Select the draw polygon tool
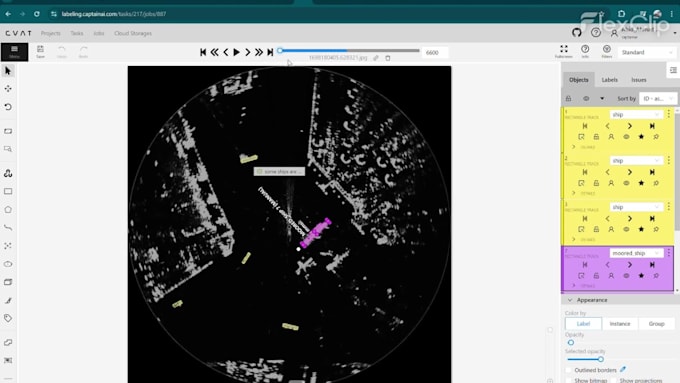This screenshot has height=383, width=680. pos(8,210)
